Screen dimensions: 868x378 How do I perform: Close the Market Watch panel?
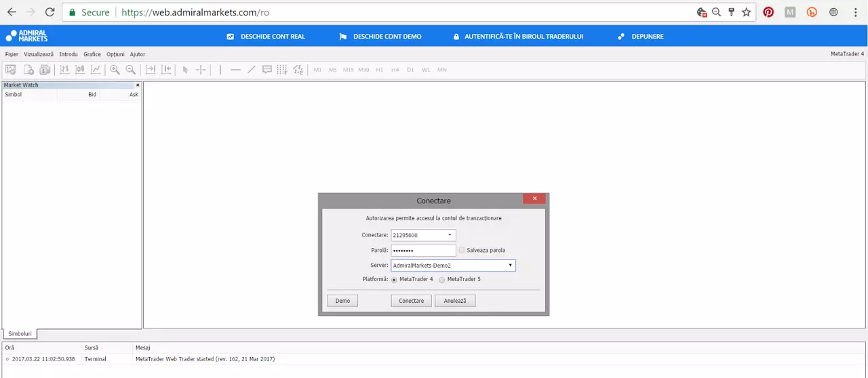(x=138, y=85)
